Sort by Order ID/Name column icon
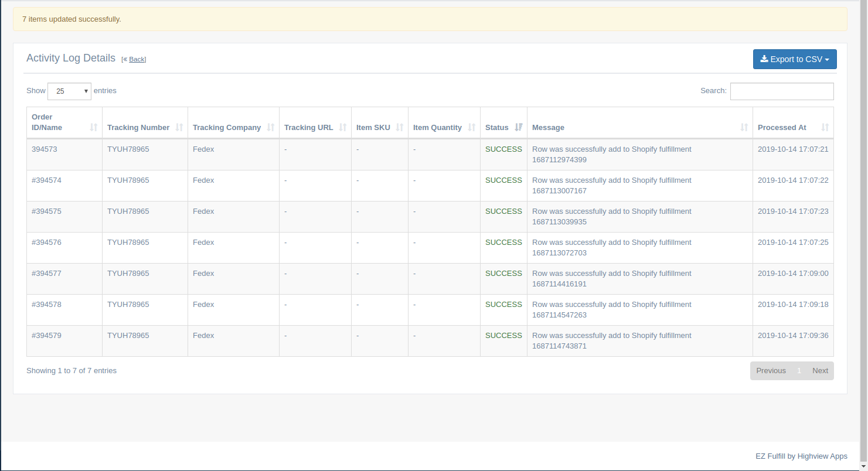The width and height of the screenshot is (868, 471). [94, 127]
